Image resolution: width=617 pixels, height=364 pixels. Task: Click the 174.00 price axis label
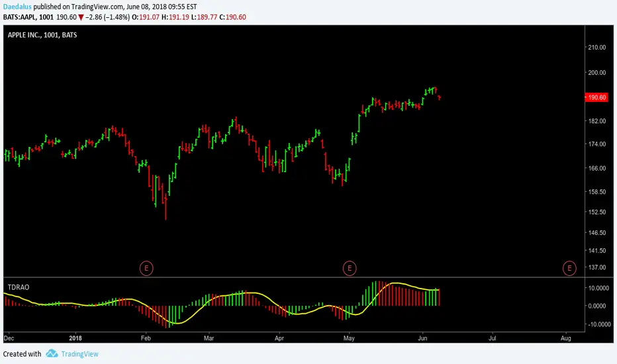[x=597, y=144]
